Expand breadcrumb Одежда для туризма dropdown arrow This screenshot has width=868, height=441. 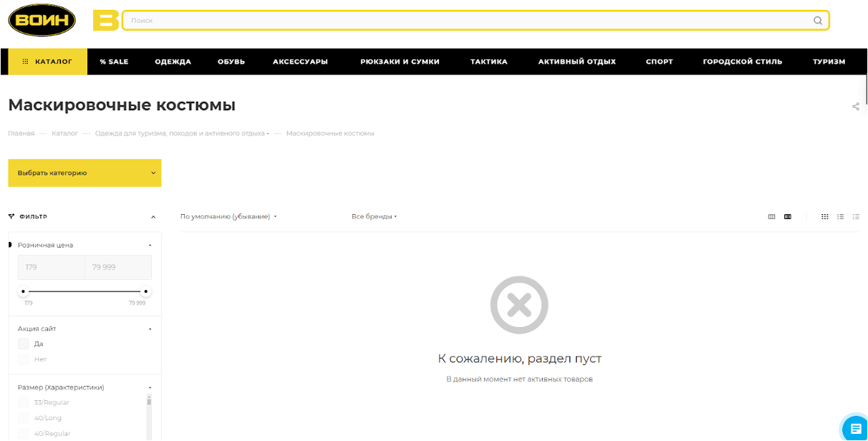tap(268, 134)
